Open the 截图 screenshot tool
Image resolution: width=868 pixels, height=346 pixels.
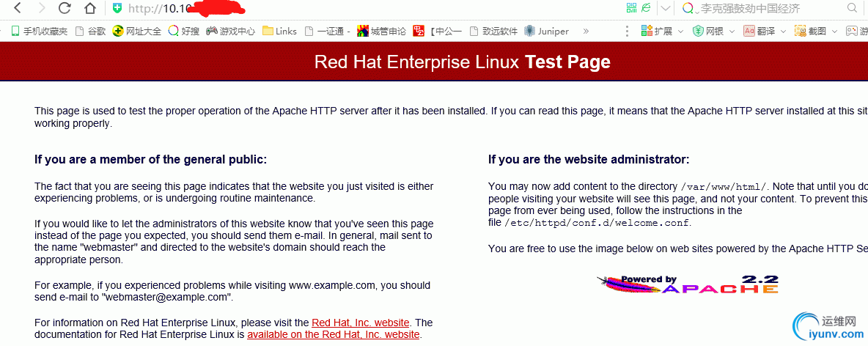click(x=810, y=31)
